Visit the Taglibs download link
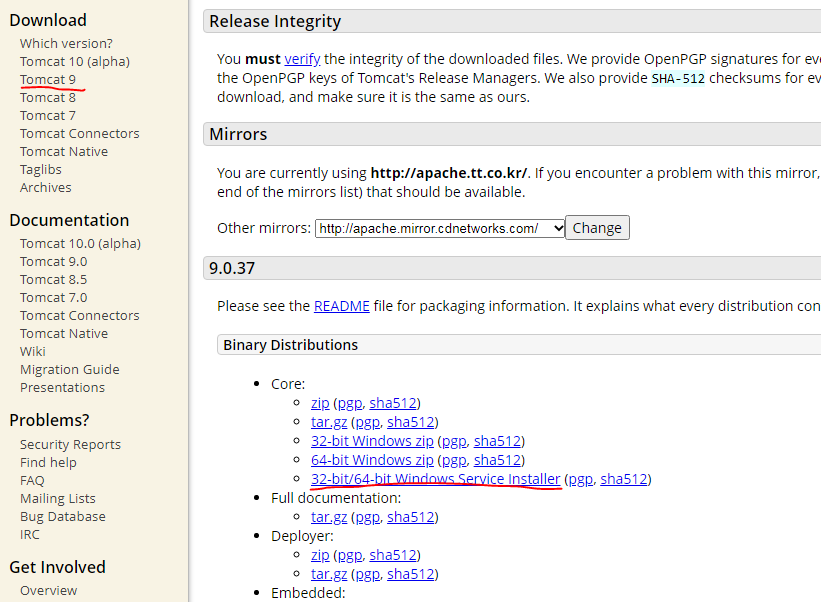 tap(40, 170)
